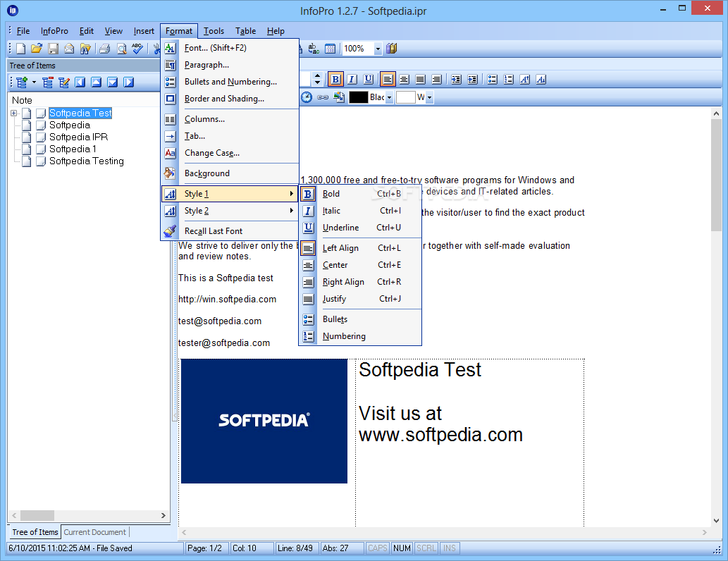Select Recall Last Font menu item

230,231
